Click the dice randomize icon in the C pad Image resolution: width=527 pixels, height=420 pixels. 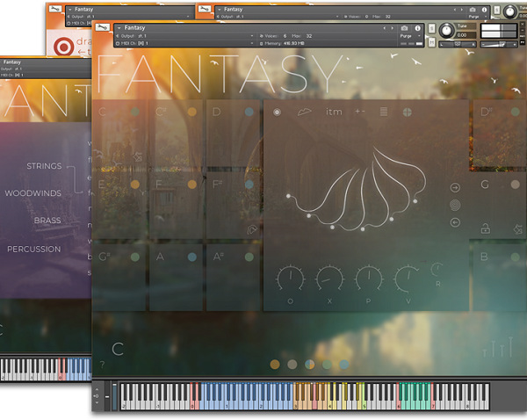(x=138, y=156)
